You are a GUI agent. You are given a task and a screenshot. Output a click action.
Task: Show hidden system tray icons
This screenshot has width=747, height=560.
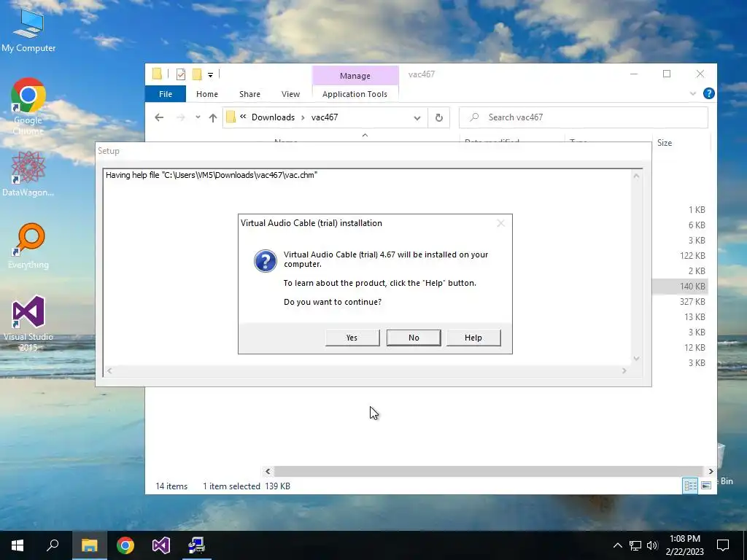[617, 545]
